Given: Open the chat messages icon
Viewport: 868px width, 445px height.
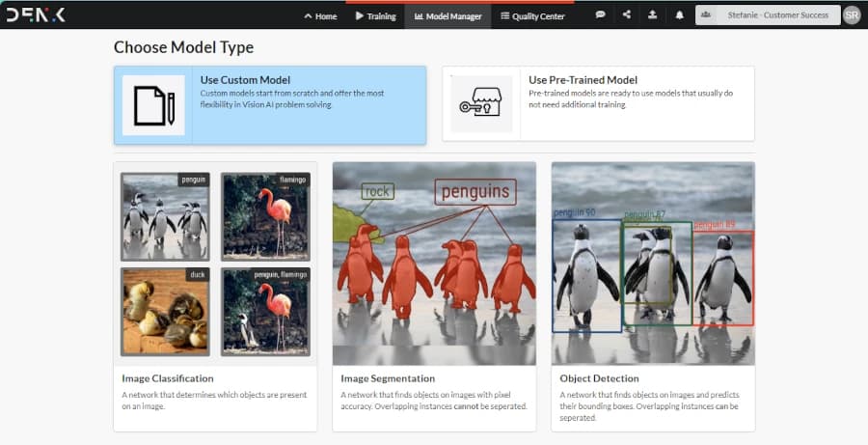Looking at the screenshot, I should pyautogui.click(x=600, y=15).
